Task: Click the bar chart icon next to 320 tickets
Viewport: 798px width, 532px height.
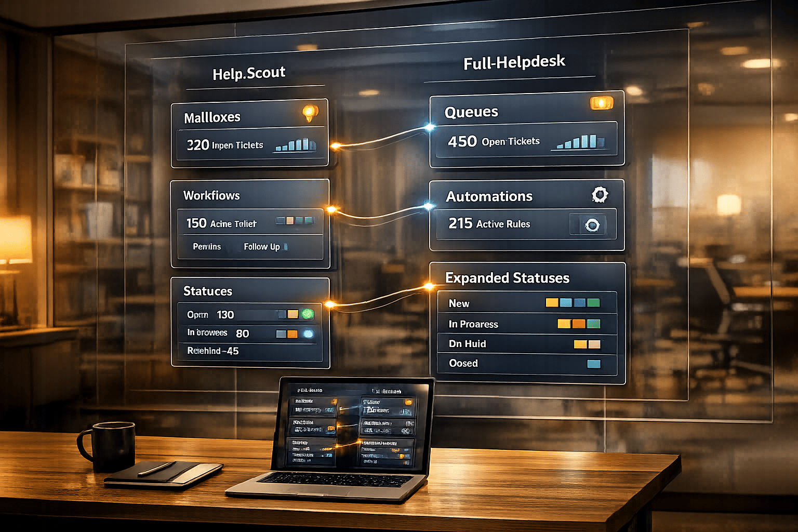Action: point(295,144)
